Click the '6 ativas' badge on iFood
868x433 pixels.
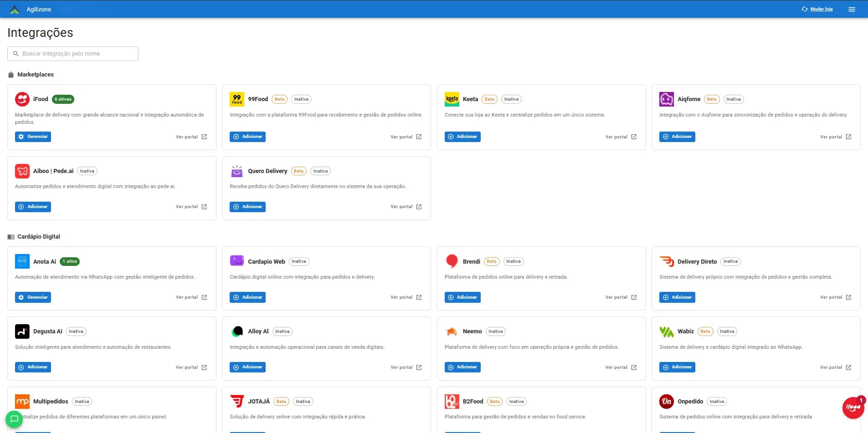(63, 99)
